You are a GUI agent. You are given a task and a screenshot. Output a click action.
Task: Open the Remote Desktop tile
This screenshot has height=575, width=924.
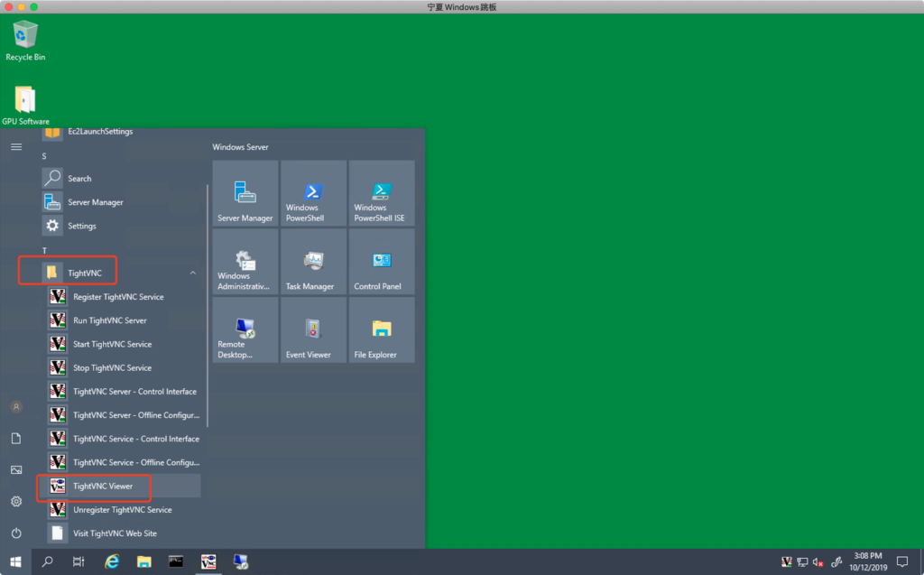245,330
